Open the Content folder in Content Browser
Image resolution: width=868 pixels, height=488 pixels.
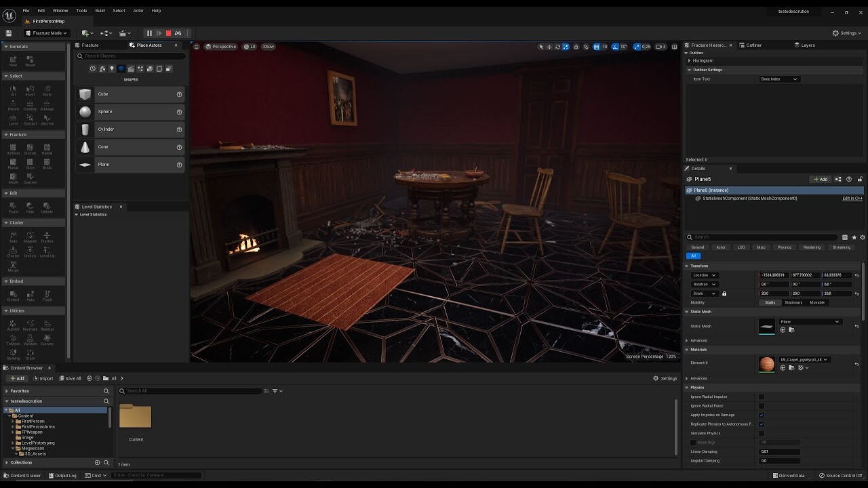click(x=136, y=415)
